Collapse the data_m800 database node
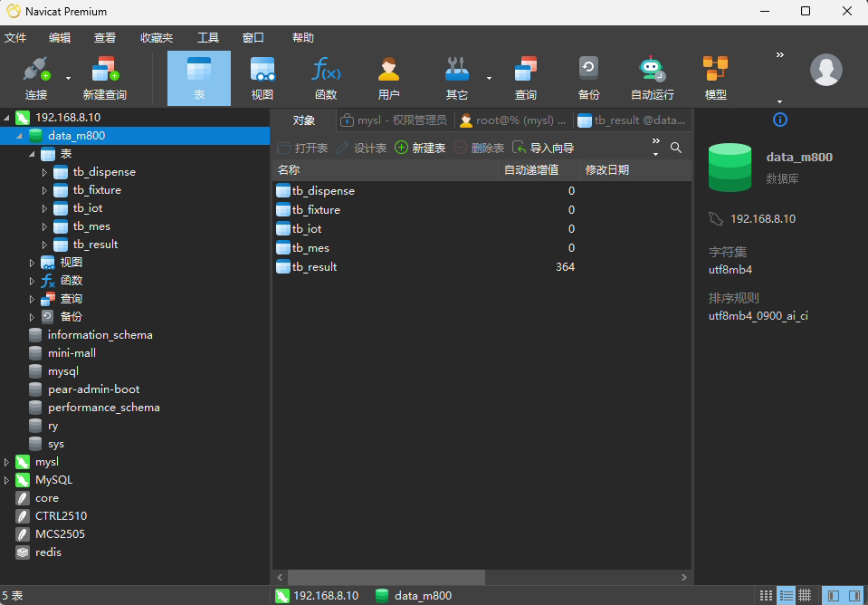 [x=20, y=135]
